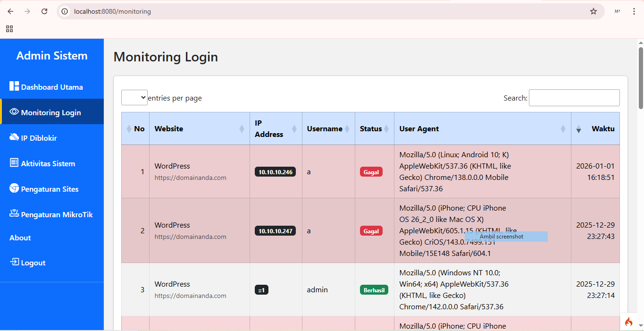Open the entries per page dropdown

[134, 98]
